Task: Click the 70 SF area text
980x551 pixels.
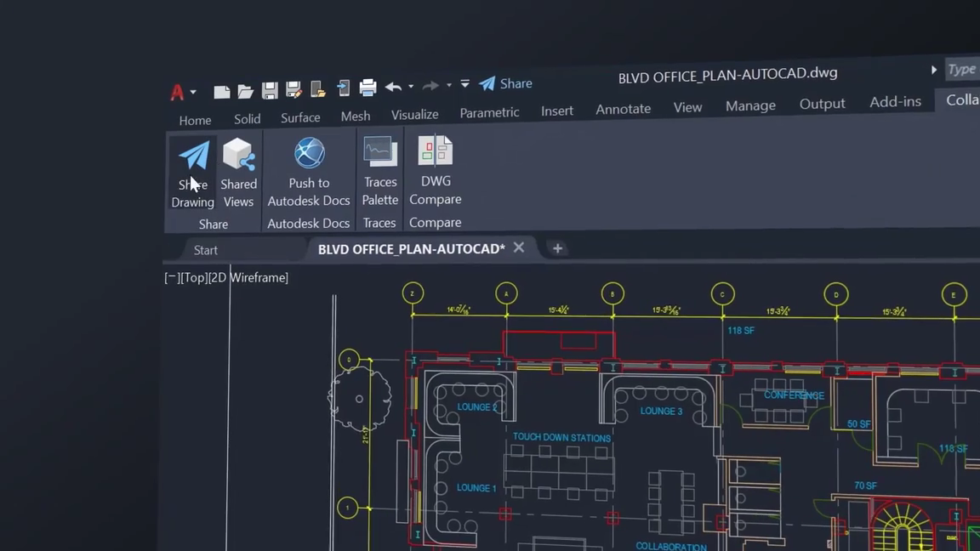Action: [x=866, y=486]
